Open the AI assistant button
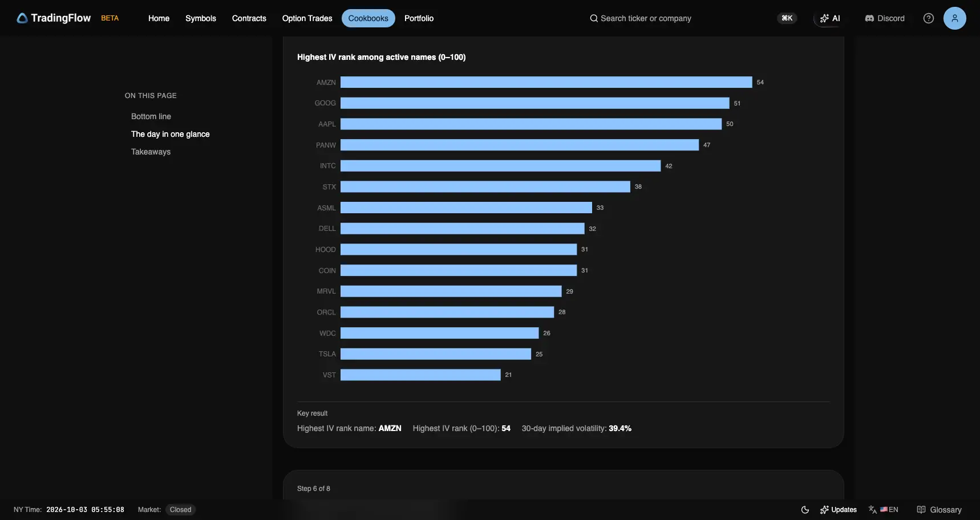 pyautogui.click(x=830, y=18)
